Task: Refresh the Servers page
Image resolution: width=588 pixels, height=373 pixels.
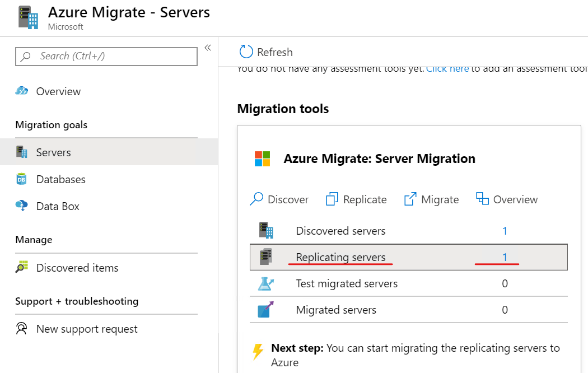Action: tap(266, 52)
